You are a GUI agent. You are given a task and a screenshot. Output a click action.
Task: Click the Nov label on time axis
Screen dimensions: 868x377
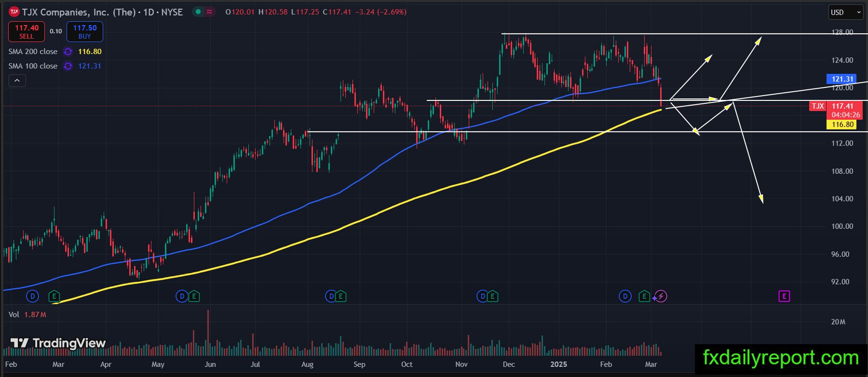461,364
